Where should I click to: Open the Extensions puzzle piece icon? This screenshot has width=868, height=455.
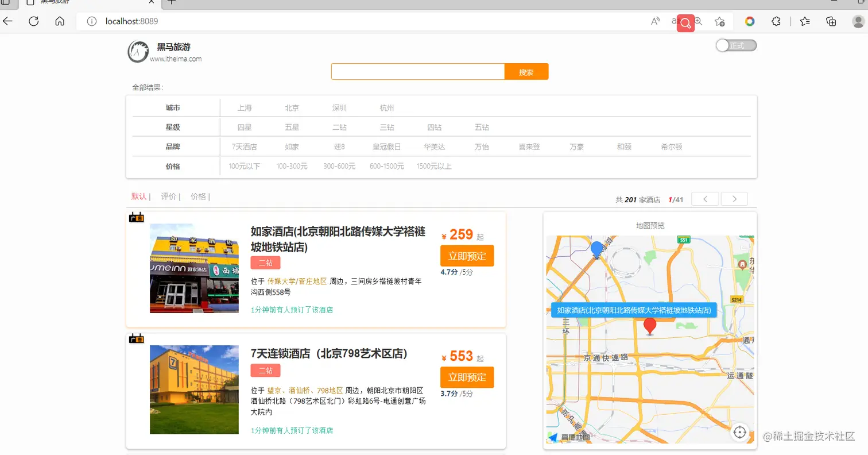(x=776, y=21)
